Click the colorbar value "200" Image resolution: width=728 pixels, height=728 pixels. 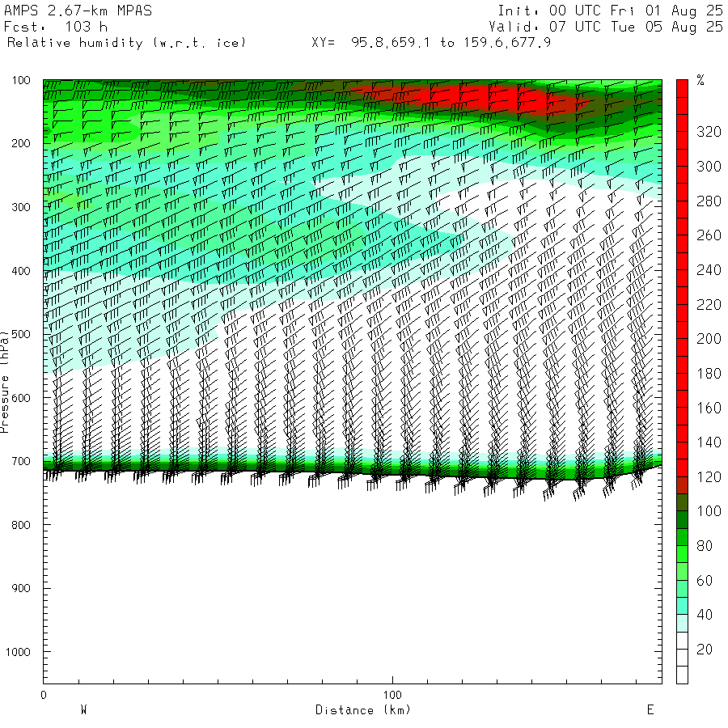click(709, 339)
